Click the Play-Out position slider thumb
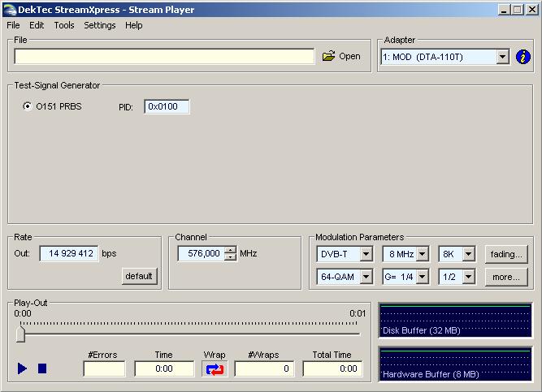The width and height of the screenshot is (542, 392). coord(20,334)
